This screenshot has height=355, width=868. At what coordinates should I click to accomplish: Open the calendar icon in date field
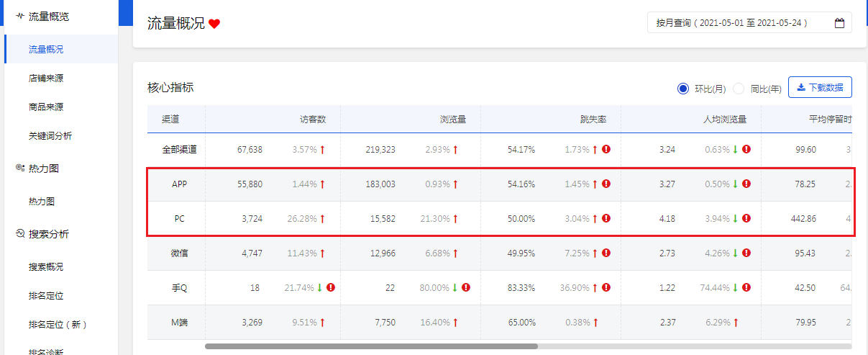[839, 23]
